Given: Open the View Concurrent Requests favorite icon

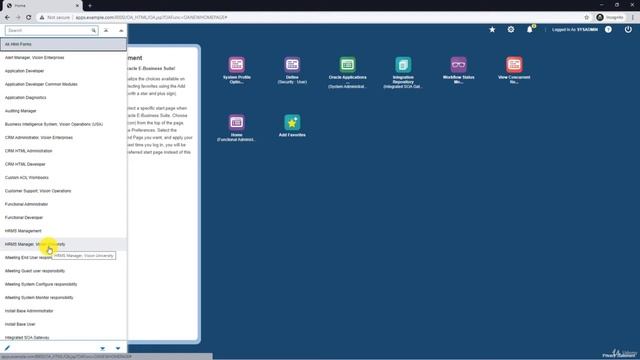Looking at the screenshot, I should (514, 65).
